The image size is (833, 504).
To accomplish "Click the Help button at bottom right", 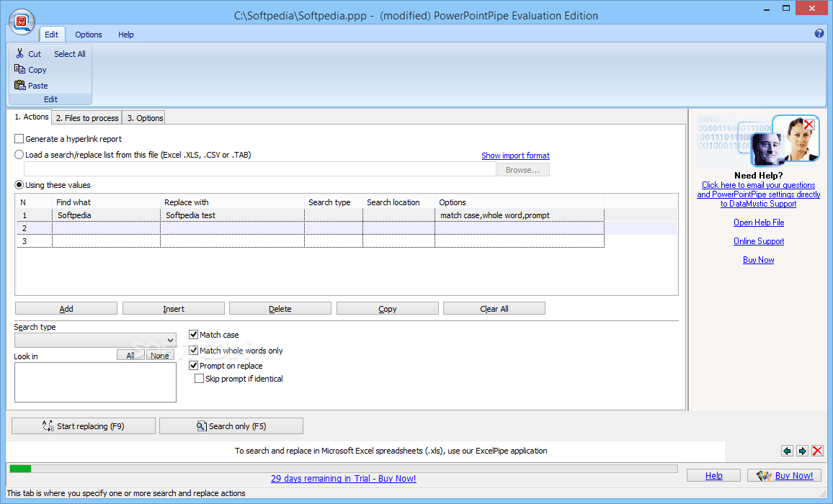I will 713,475.
